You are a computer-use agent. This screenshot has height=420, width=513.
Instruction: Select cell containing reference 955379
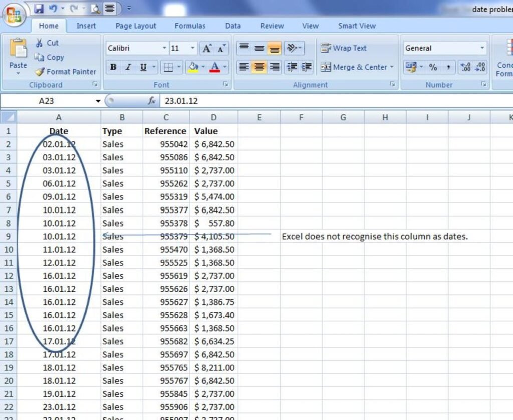[166, 236]
